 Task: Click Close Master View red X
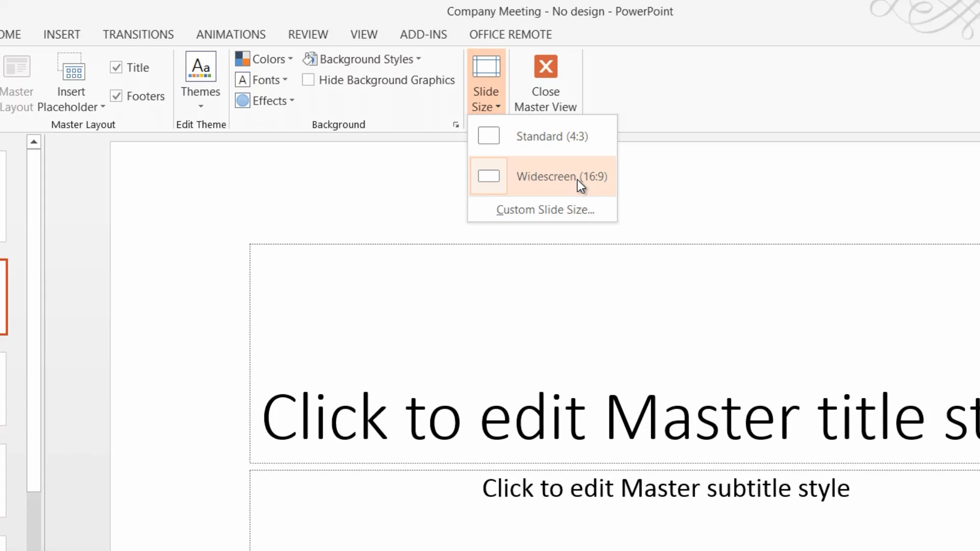pyautogui.click(x=546, y=67)
